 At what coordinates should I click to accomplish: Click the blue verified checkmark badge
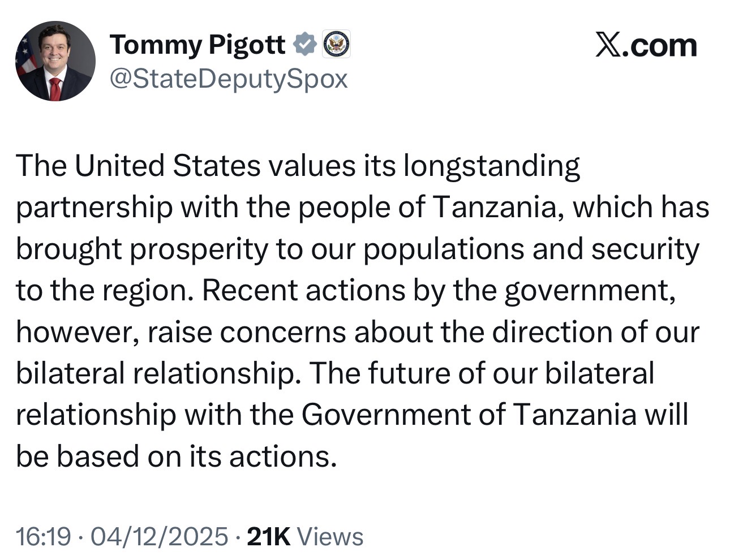coord(305,44)
